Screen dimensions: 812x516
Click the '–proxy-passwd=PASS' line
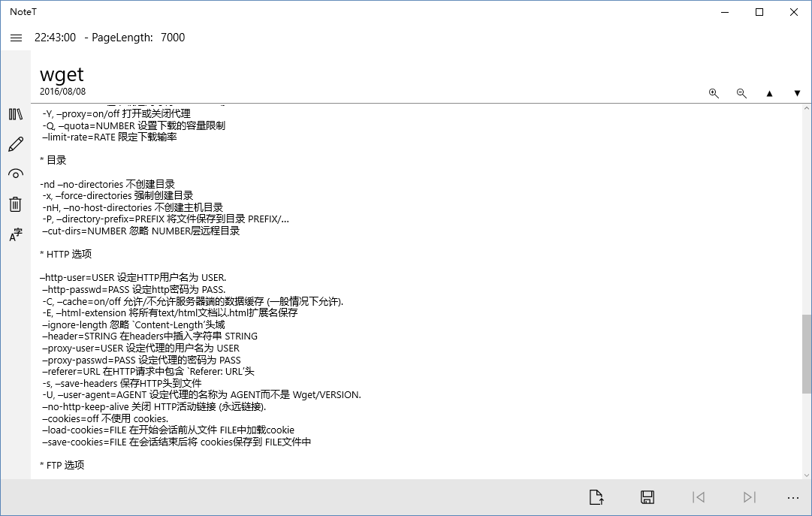click(x=141, y=360)
